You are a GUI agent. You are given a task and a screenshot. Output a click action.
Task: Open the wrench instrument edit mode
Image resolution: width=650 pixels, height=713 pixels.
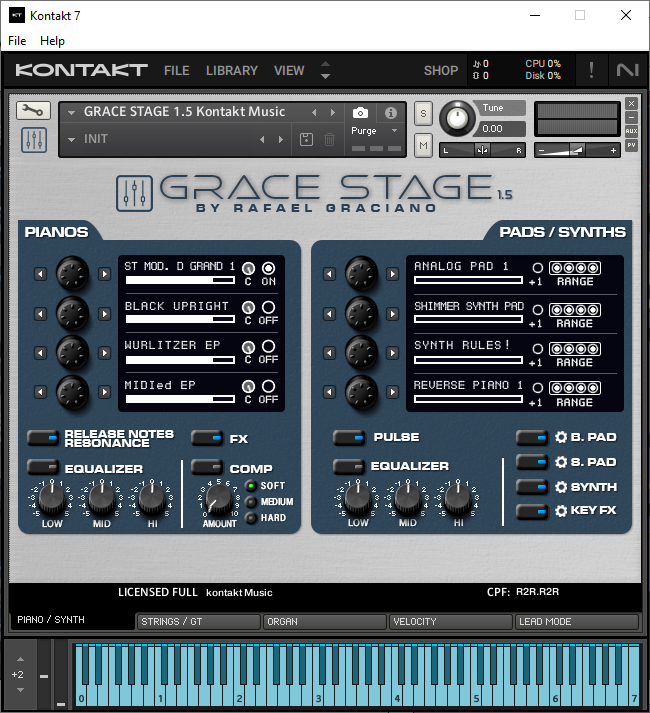[x=33, y=110]
